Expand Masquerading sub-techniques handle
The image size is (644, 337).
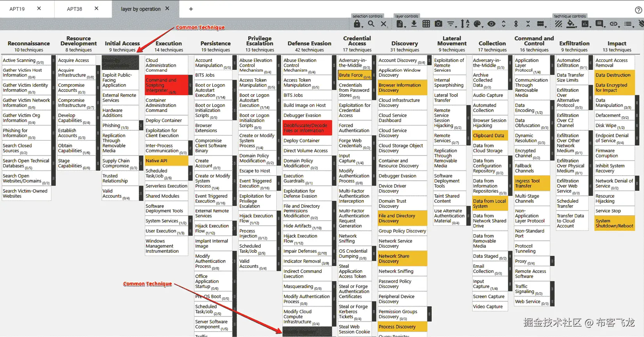334,287
